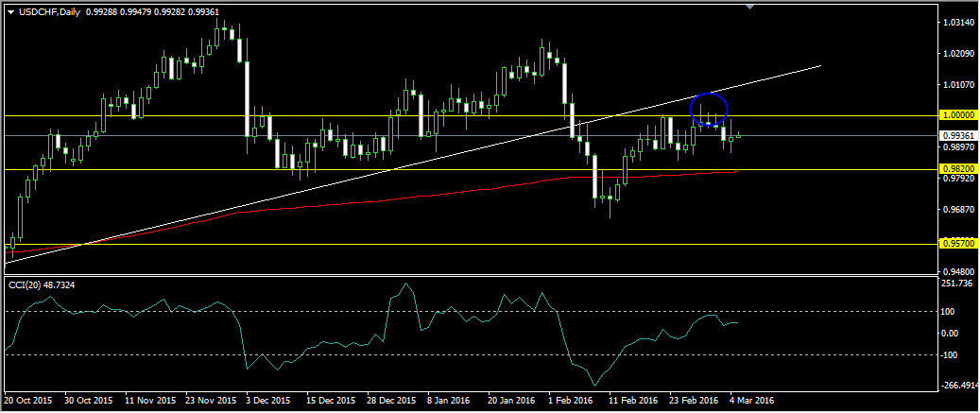Click the low value 0.99282 in header
The height and width of the screenshot is (413, 980).
point(169,12)
